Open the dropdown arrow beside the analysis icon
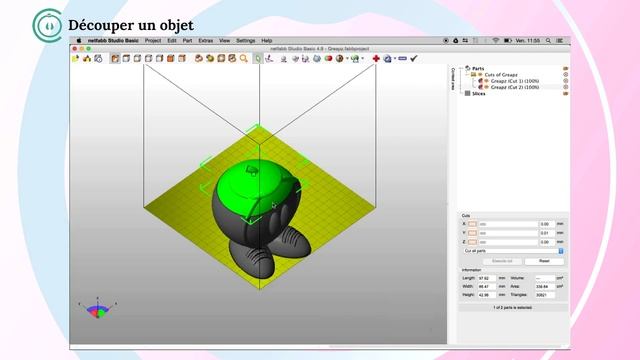640x360 pixels. pos(395,59)
